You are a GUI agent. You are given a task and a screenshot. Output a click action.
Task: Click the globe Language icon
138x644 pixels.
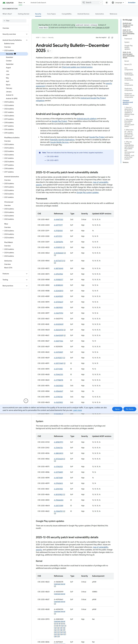tap(113, 2)
